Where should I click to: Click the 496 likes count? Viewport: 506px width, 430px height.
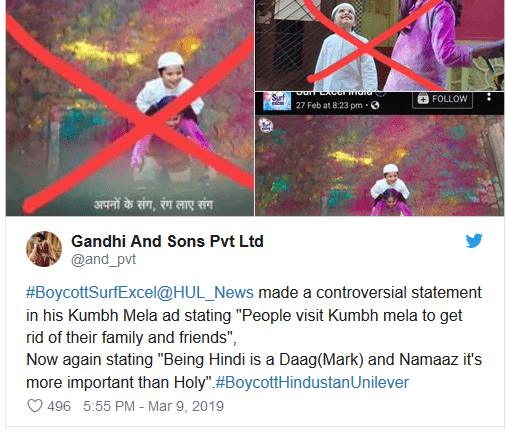coord(59,406)
